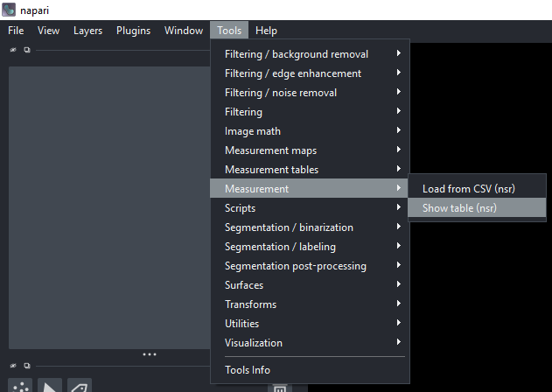
Task: Click the hide-panel icon above layer list
Action: (x=13, y=366)
